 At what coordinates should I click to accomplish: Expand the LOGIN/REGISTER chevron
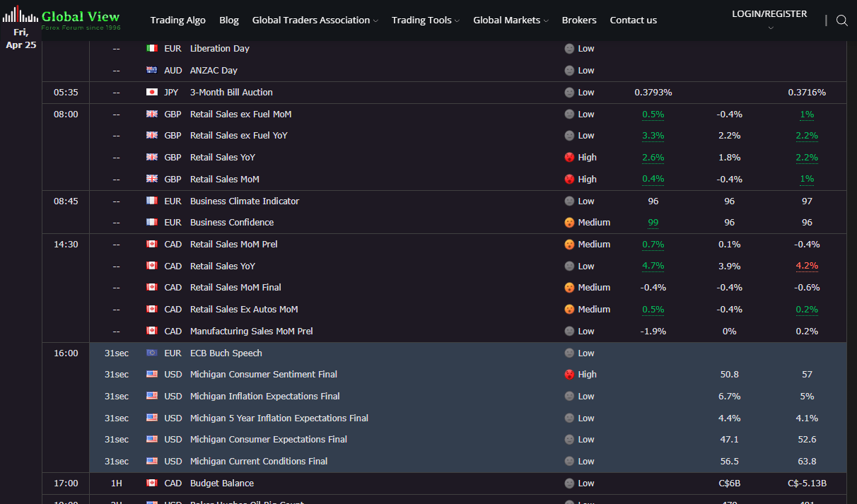tap(770, 28)
